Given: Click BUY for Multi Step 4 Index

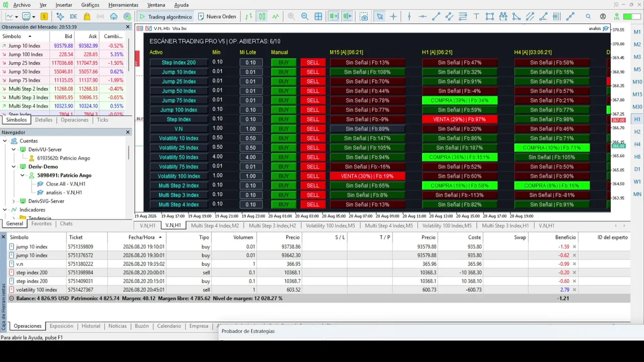Looking at the screenshot, I should (284, 205).
